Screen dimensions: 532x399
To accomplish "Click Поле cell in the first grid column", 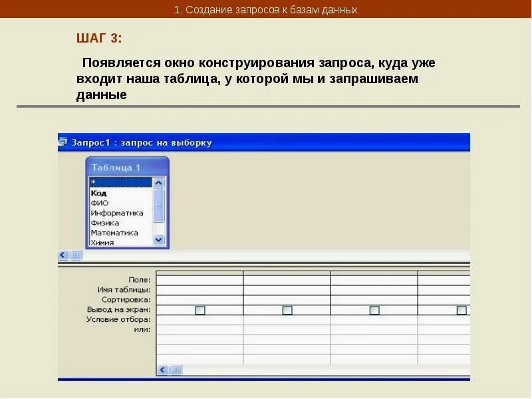I will (200, 280).
